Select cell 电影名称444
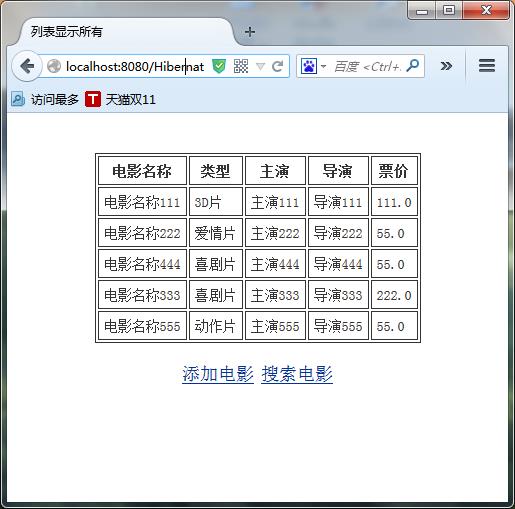This screenshot has width=515, height=509. click(x=142, y=264)
